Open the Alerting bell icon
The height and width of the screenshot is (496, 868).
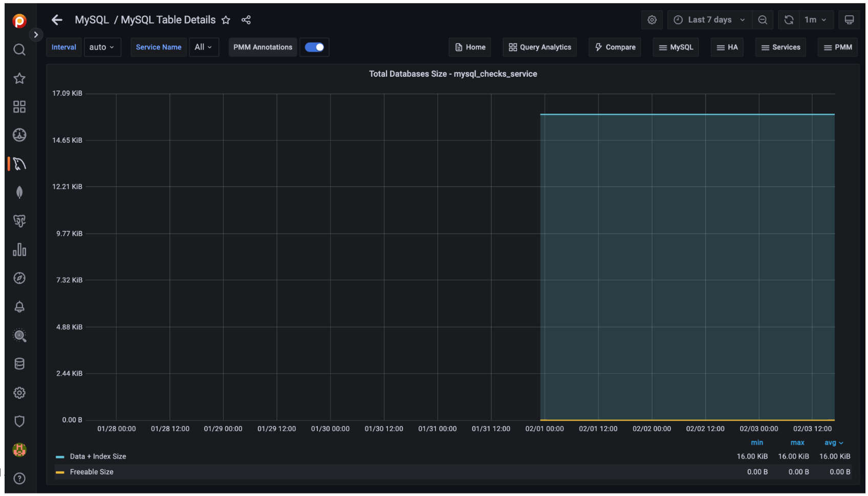click(x=19, y=307)
